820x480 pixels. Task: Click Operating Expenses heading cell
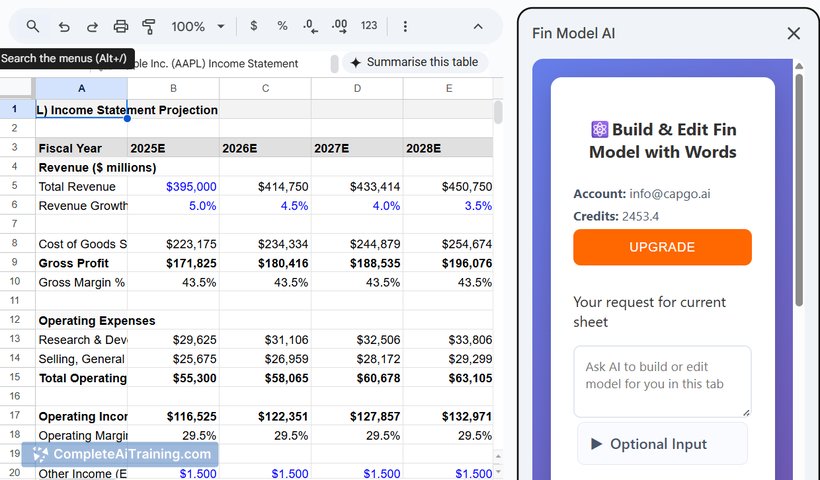82,321
